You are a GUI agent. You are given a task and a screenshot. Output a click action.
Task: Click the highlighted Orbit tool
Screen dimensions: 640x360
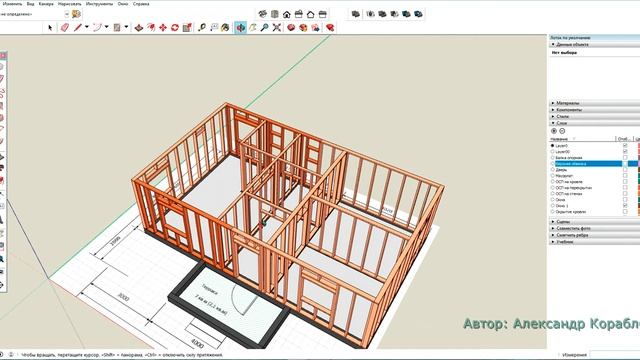[x=240, y=28]
